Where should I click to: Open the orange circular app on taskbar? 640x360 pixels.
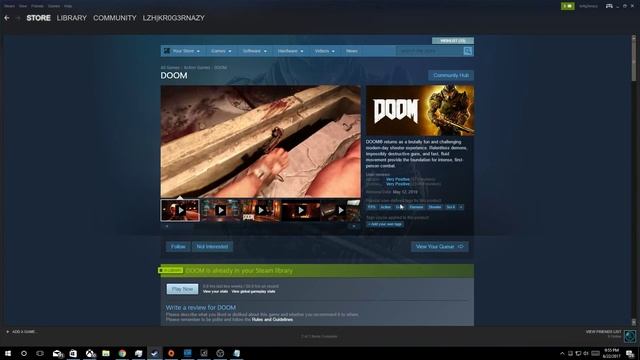pos(171,353)
